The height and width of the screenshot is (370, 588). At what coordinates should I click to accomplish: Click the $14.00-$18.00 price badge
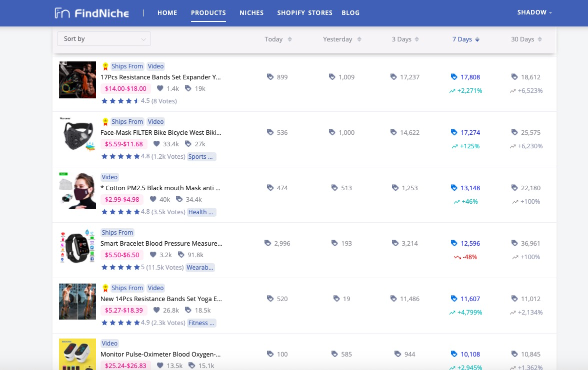125,89
